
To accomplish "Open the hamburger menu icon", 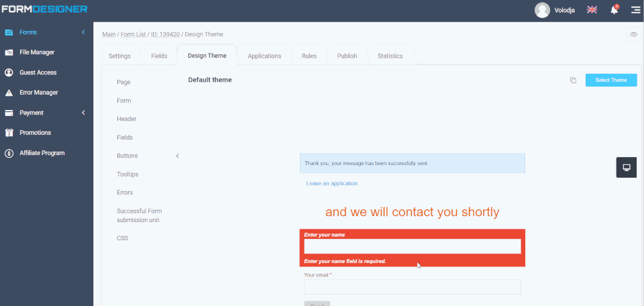I will [x=635, y=10].
